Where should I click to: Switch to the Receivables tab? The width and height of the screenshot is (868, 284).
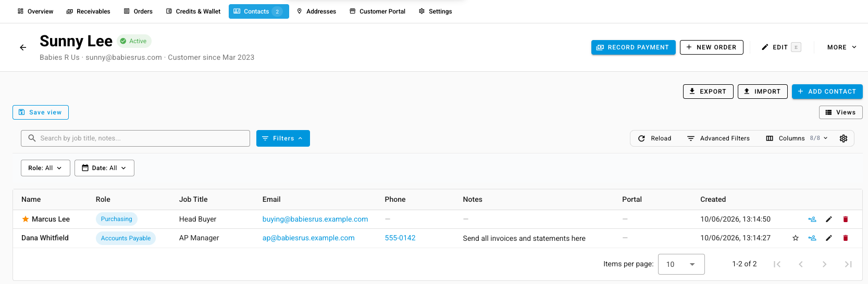[88, 11]
